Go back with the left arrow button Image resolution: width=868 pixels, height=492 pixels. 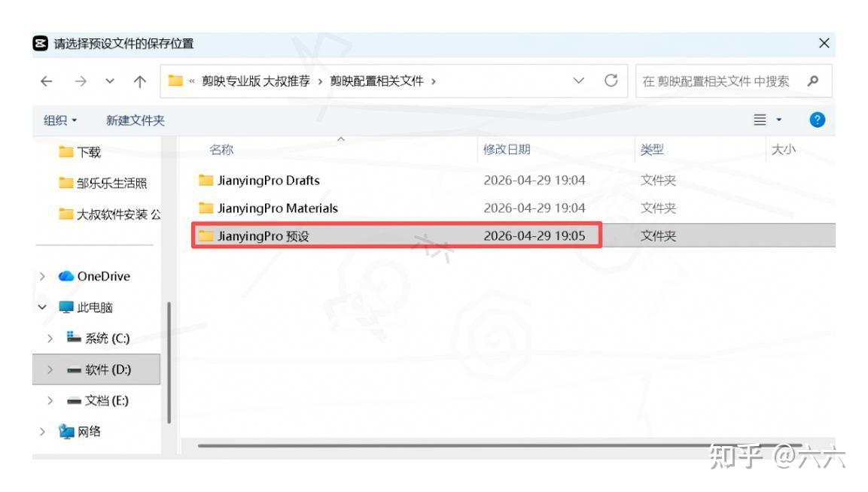[47, 81]
